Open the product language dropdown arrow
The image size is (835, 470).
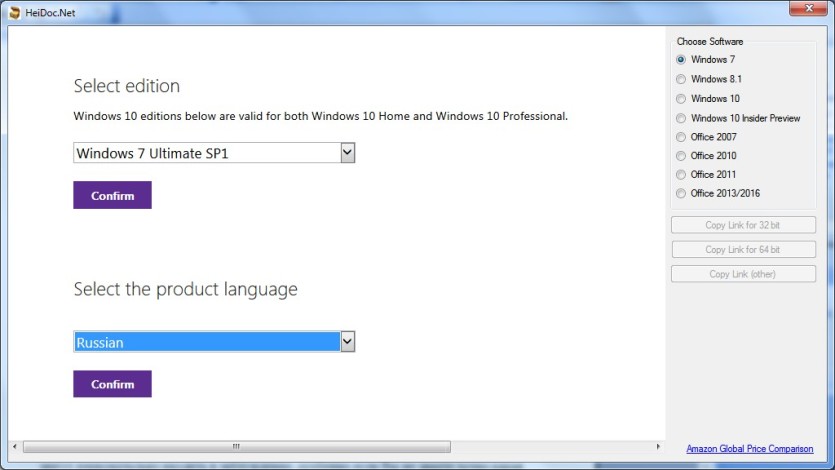click(348, 341)
